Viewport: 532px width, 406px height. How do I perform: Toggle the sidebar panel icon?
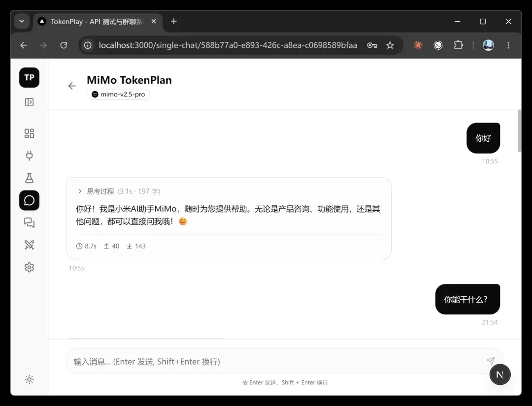[29, 102]
